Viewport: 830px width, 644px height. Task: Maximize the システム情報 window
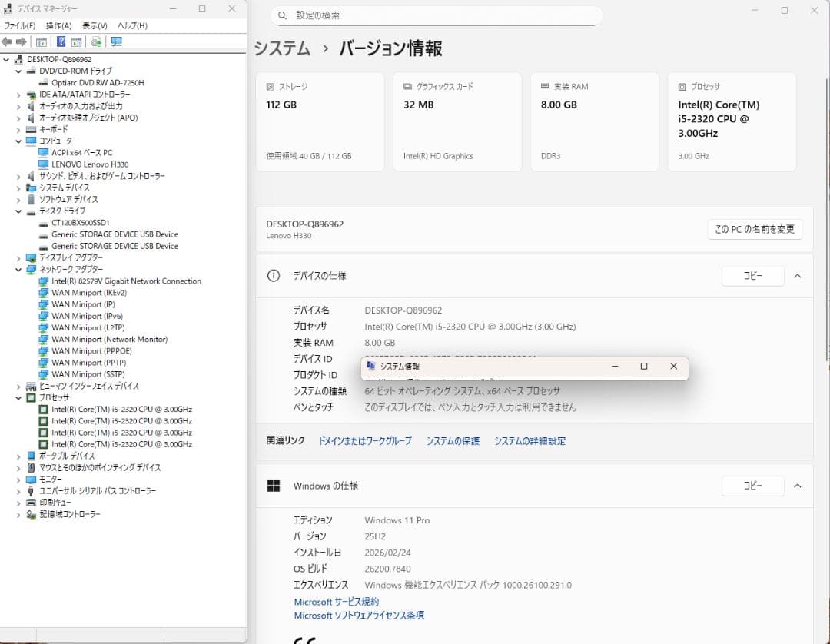pos(644,366)
